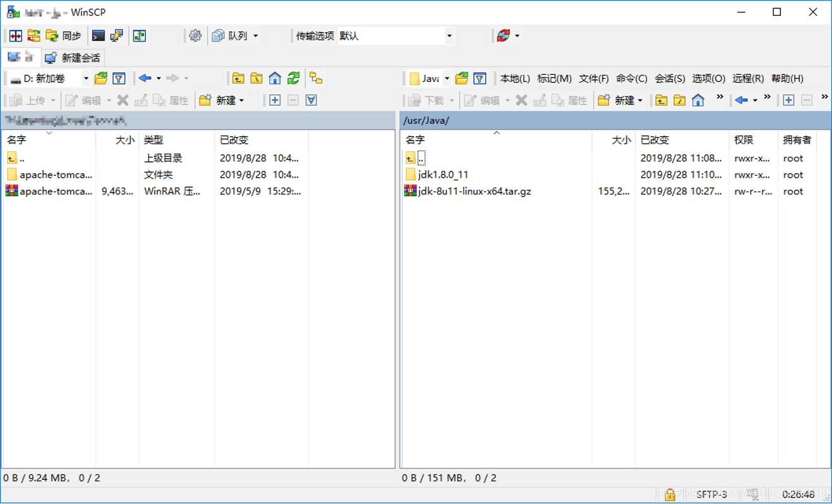Click the 同步 (synchronize) button
Image resolution: width=832 pixels, height=504 pixels.
pos(64,36)
